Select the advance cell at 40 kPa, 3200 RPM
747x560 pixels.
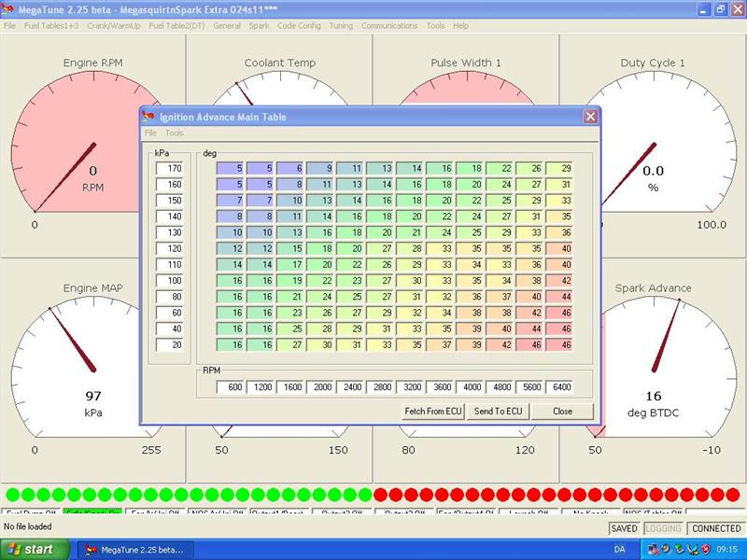(410, 329)
